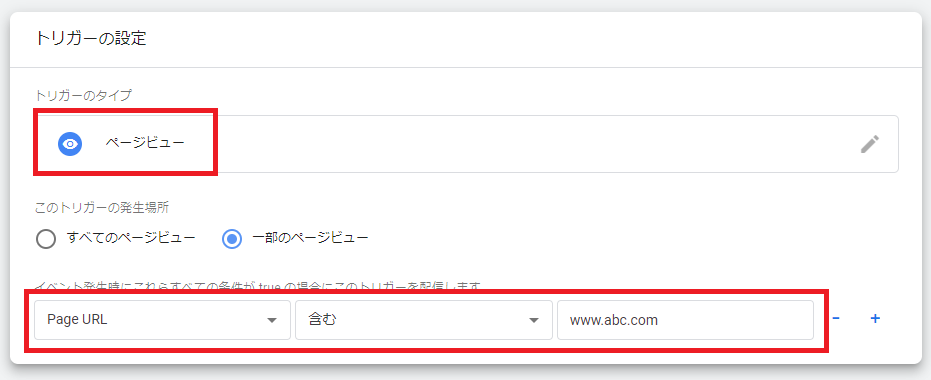Open the Page URL variable dropdown
The width and height of the screenshot is (931, 380).
pos(162,320)
